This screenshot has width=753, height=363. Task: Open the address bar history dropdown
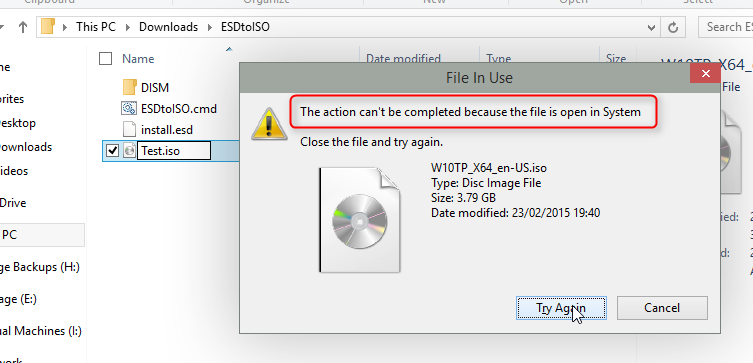652,27
